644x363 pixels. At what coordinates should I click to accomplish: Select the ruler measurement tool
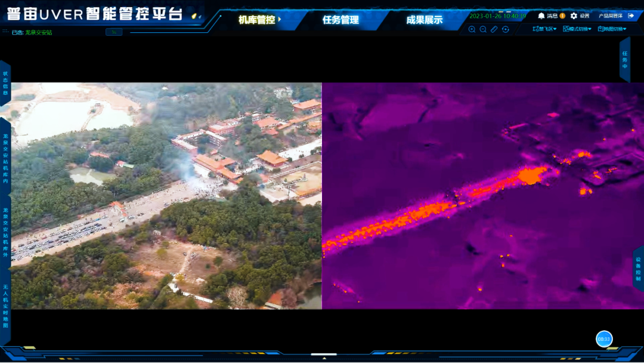tap(494, 29)
